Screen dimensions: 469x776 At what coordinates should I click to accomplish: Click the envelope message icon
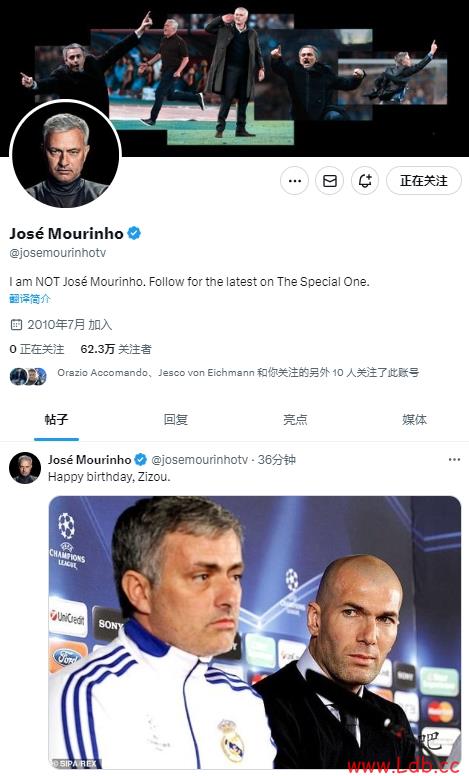[329, 181]
